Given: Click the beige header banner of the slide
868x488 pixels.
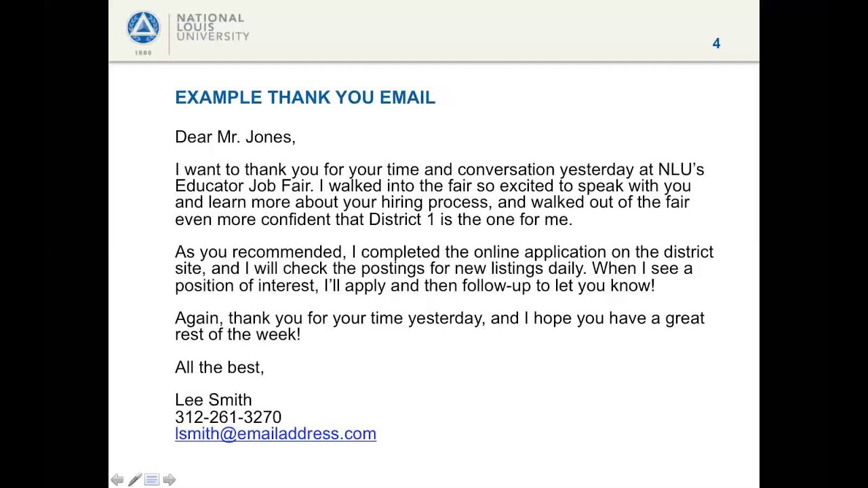Looking at the screenshot, I should 434,31.
